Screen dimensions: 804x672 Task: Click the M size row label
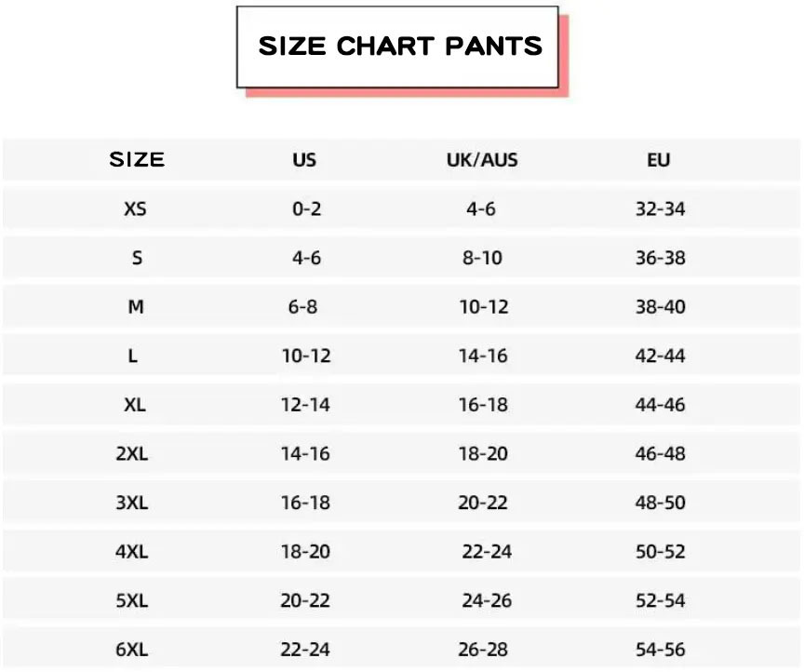136,306
